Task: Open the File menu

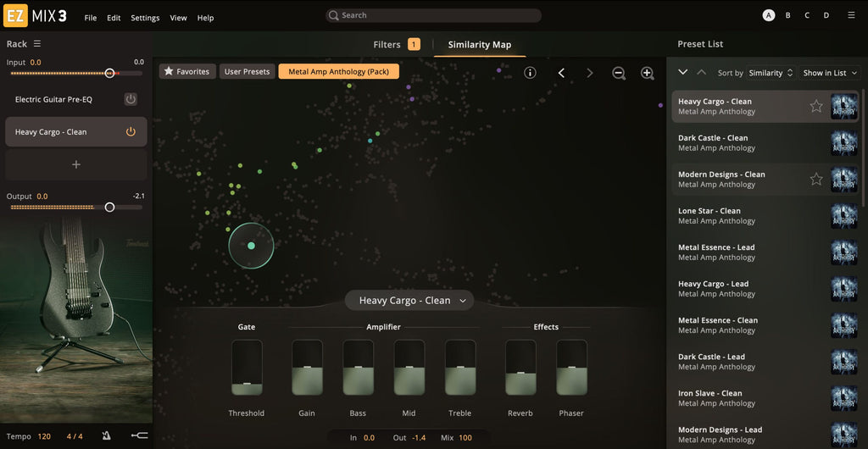Action: coord(90,18)
